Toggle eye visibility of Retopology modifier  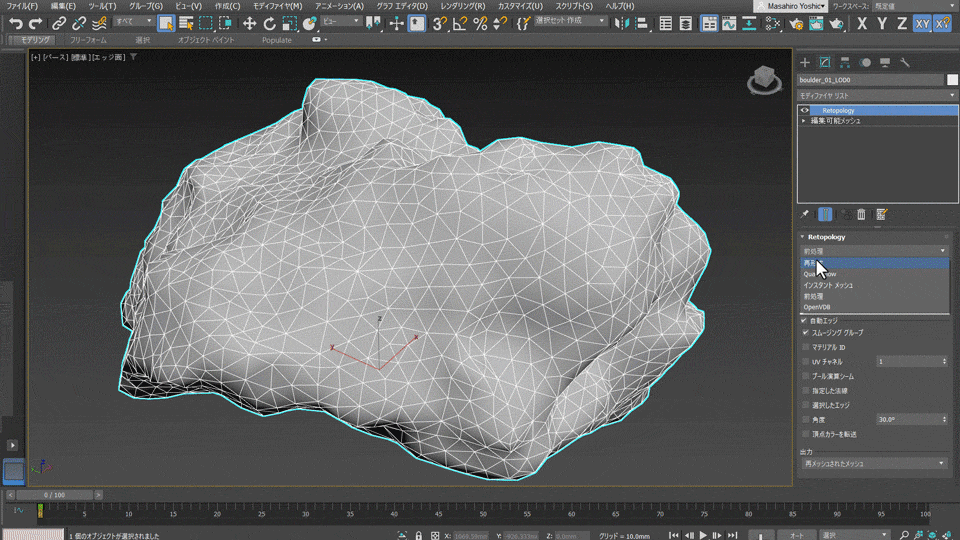tap(805, 110)
